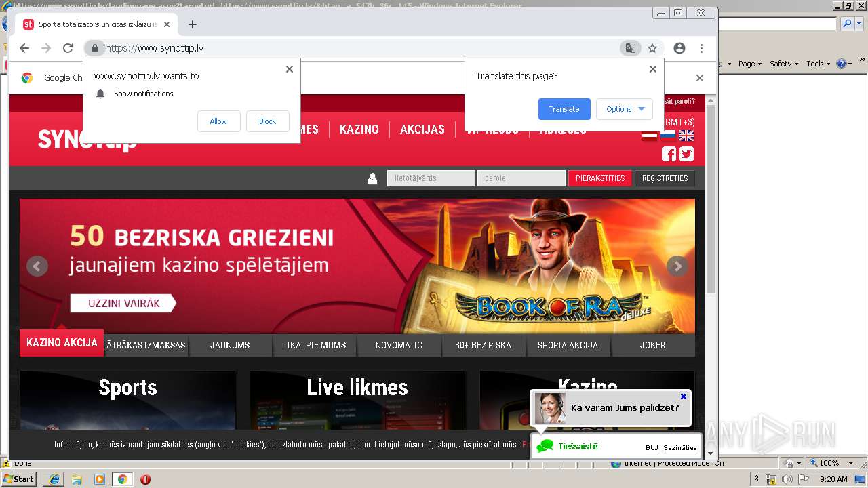Screen dimensions: 868x488
Task: Open the KAZINO menu
Action: (x=359, y=129)
